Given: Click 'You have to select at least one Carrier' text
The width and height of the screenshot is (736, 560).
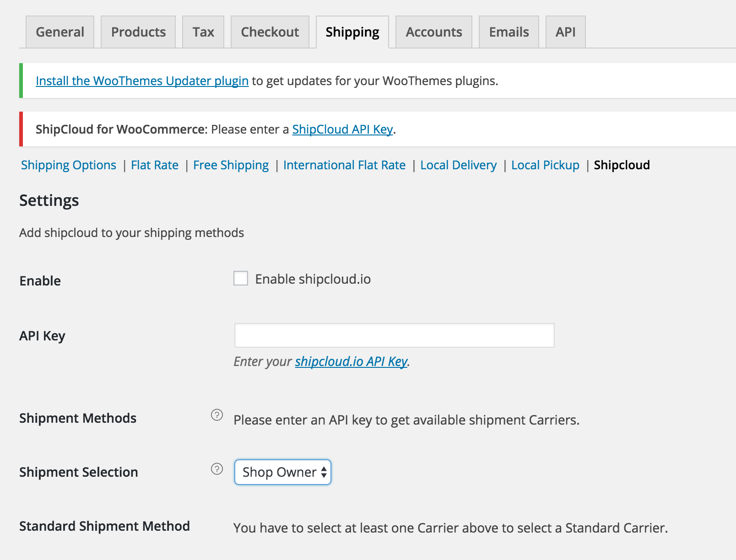Looking at the screenshot, I should [x=451, y=528].
